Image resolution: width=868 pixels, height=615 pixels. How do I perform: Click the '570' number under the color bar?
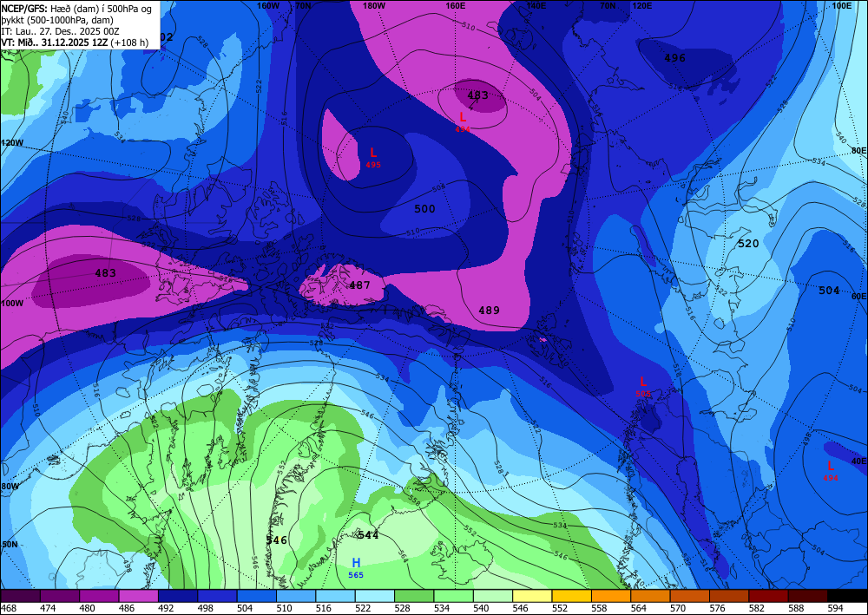pos(678,609)
